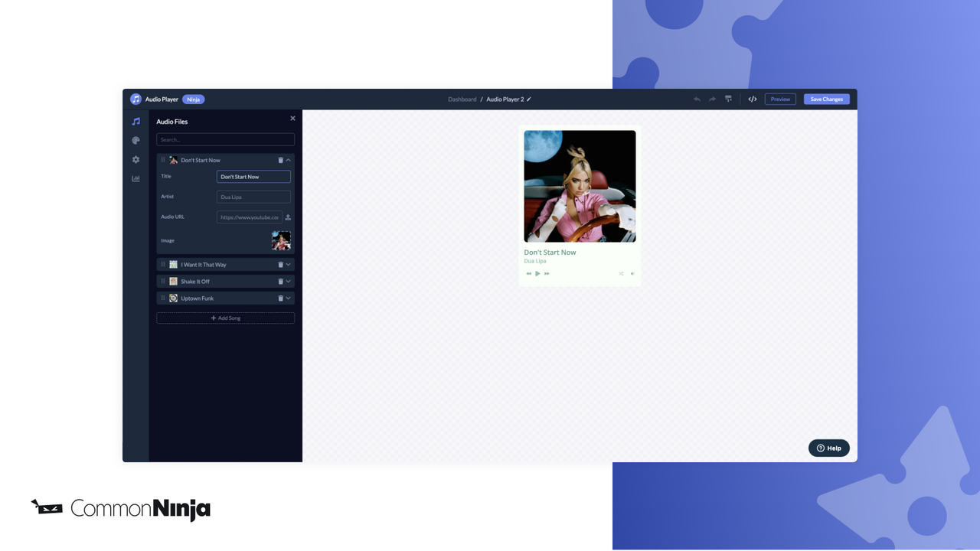The width and height of the screenshot is (980, 551).
Task: Click the I Want It That Way song title
Action: click(x=204, y=265)
